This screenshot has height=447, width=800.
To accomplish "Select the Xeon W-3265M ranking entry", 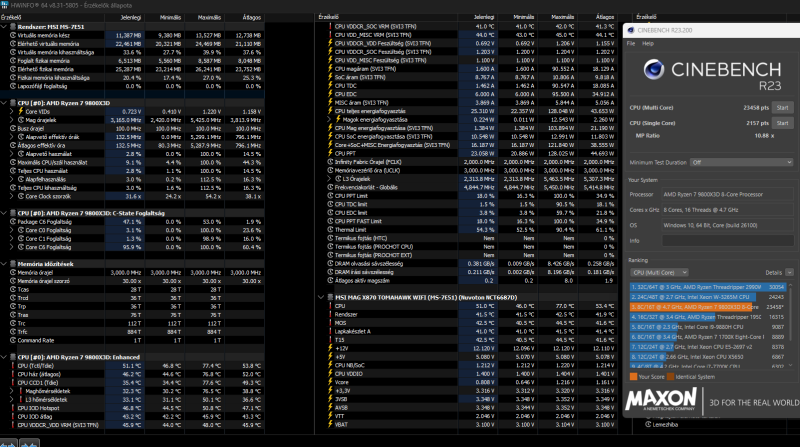I will coord(708,297).
